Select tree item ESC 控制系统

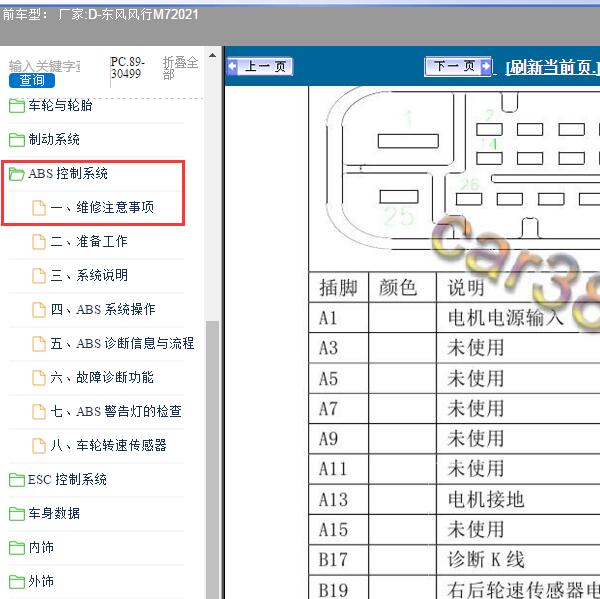[67, 480]
